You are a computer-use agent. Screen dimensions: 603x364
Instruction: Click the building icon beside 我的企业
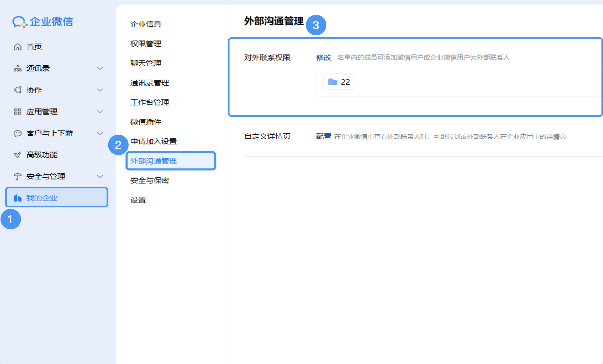coord(17,198)
